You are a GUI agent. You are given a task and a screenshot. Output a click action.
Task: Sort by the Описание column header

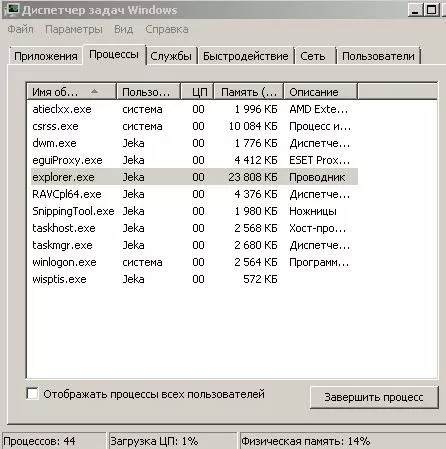point(320,92)
